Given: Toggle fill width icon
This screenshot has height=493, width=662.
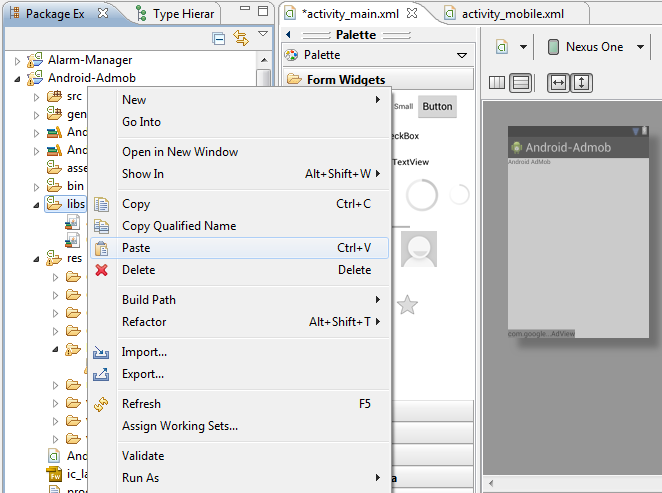Looking at the screenshot, I should (x=558, y=83).
